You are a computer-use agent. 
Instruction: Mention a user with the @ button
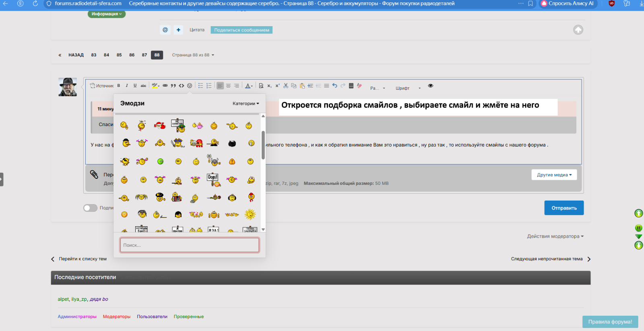point(165,30)
